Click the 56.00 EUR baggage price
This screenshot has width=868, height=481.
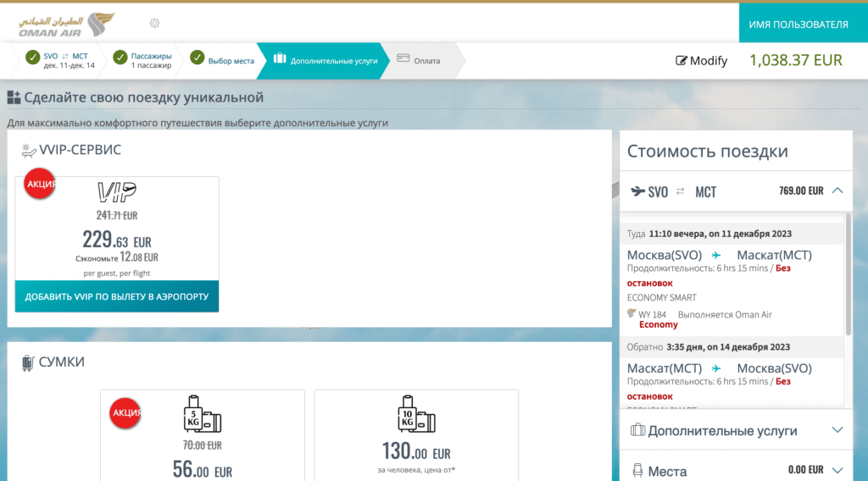point(202,470)
